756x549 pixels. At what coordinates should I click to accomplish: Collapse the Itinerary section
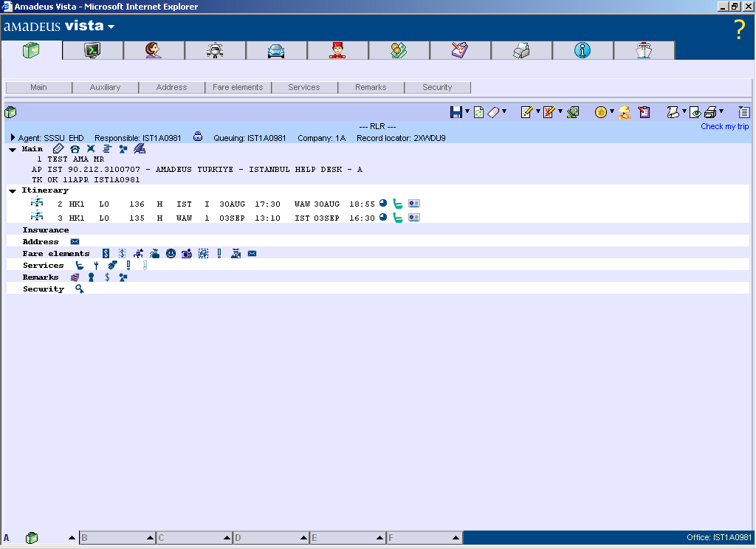[x=13, y=191]
